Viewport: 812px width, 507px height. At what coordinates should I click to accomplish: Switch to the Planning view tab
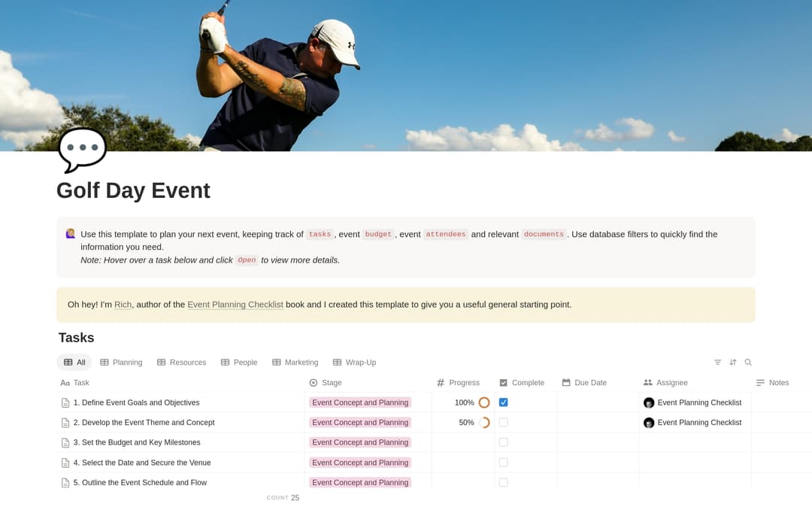click(x=121, y=363)
